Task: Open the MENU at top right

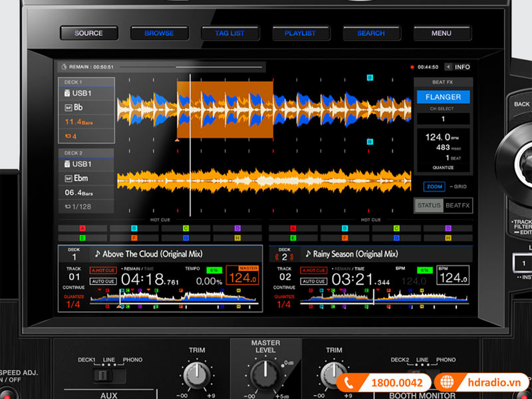Action: pos(442,33)
